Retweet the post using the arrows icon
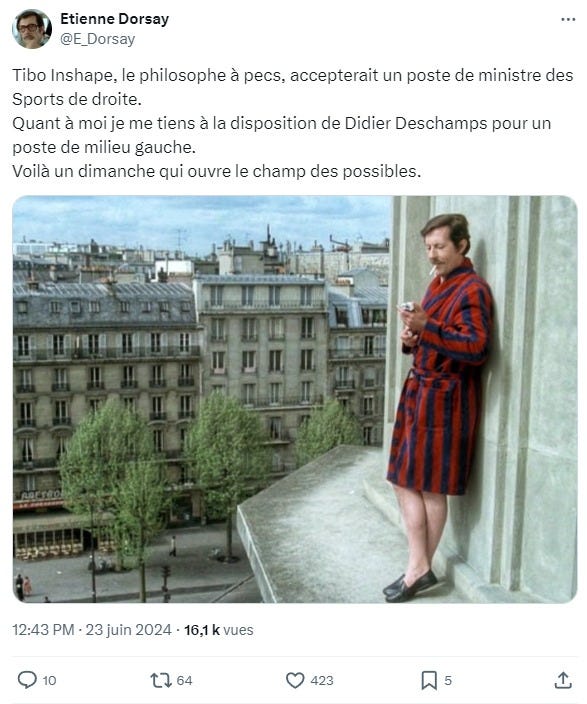 [161, 680]
